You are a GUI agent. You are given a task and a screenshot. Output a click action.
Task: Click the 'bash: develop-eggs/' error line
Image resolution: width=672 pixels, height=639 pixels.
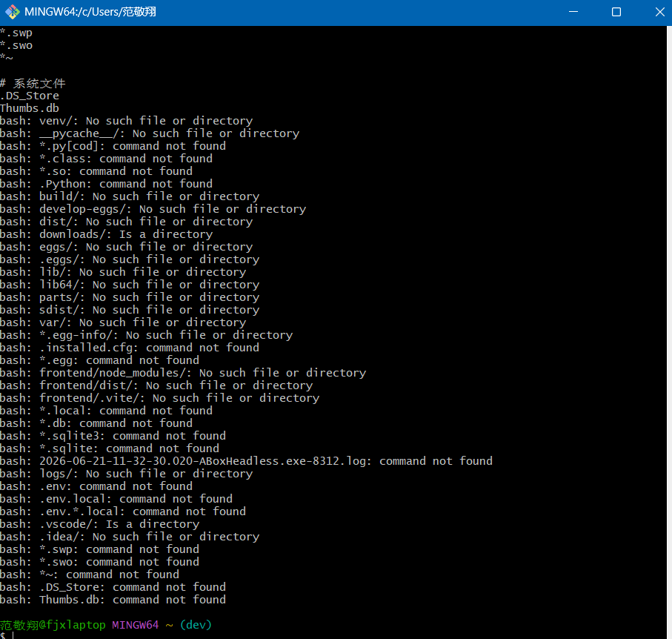pyautogui.click(x=153, y=209)
